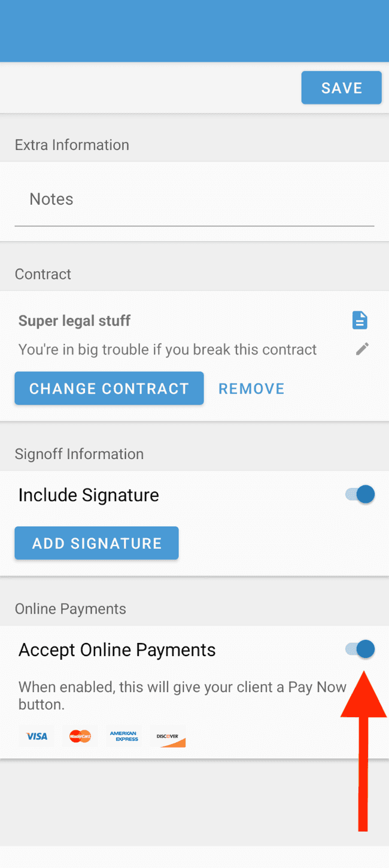Select the Visa card icon
Image resolution: width=389 pixels, height=868 pixels.
37,736
